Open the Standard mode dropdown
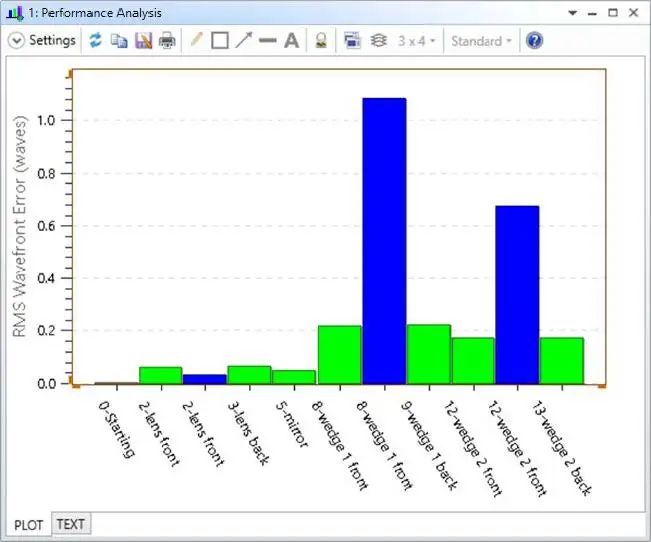 click(x=481, y=41)
